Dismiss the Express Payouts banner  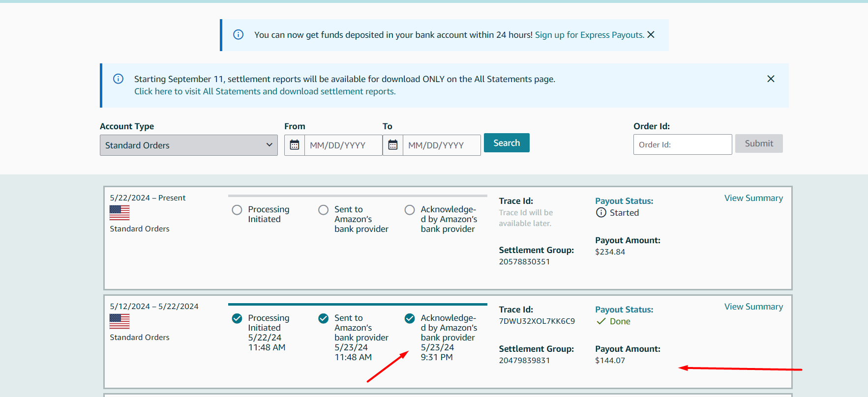pos(651,34)
